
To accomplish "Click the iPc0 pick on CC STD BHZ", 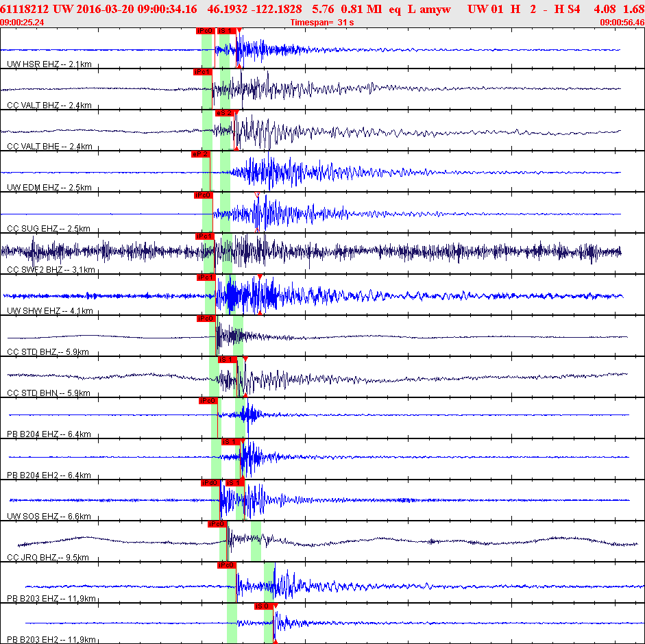I will [x=206, y=319].
